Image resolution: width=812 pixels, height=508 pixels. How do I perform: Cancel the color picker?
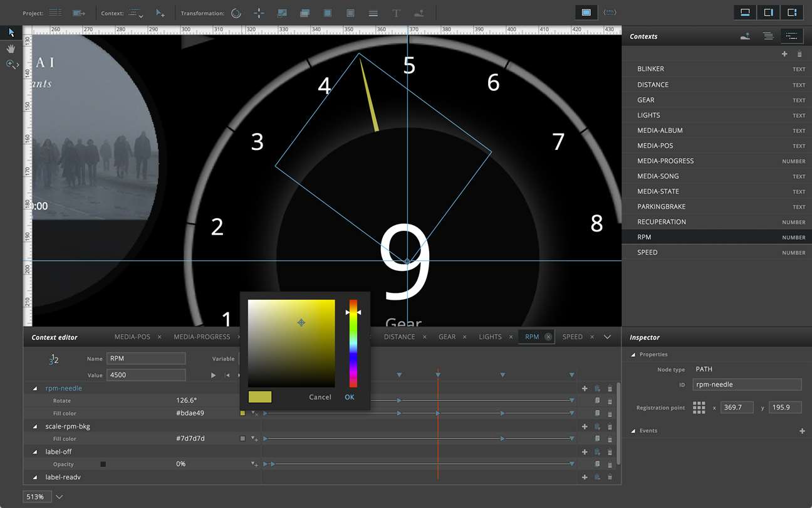(320, 397)
